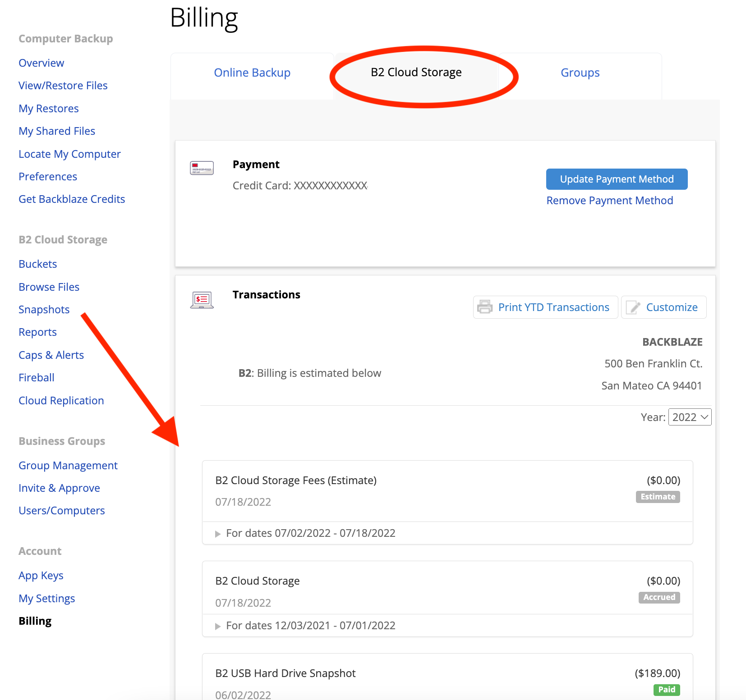Go to Browse Files
The image size is (746, 700).
(49, 287)
